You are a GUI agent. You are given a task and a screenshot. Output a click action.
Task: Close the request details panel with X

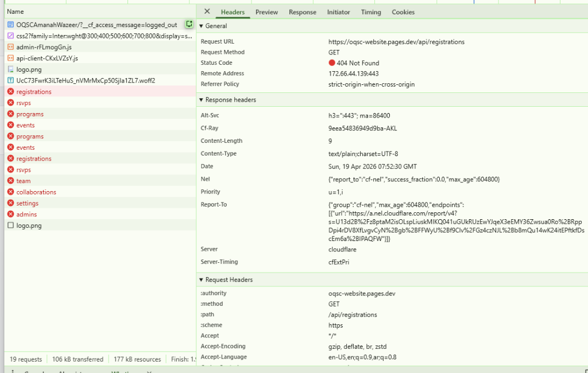(207, 11)
